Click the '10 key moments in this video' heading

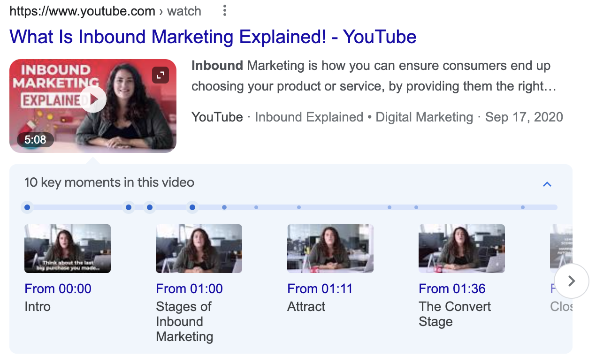coord(109,182)
